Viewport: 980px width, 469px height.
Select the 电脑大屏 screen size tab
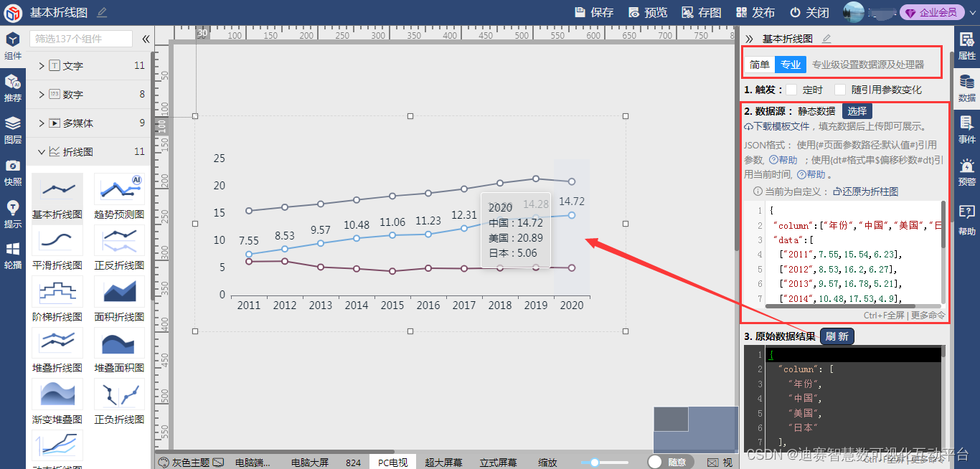[x=310, y=463]
